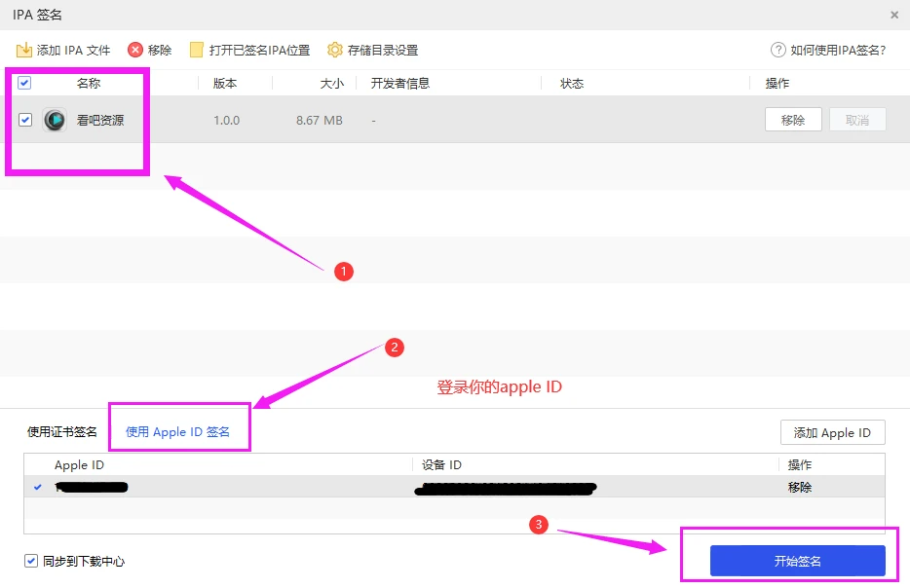Screen dimensions: 910x588
Task: Uncheck the 看吧资源 row checkbox
Action: coord(25,121)
